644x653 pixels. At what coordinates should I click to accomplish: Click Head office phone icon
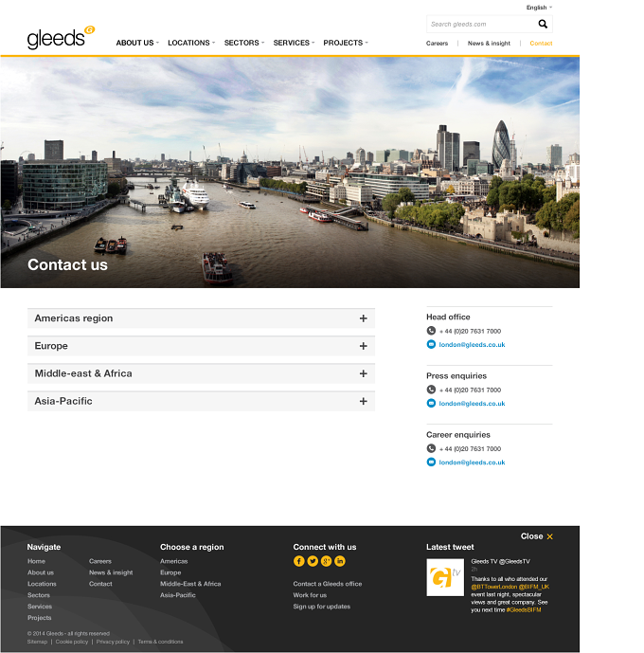[x=431, y=331]
